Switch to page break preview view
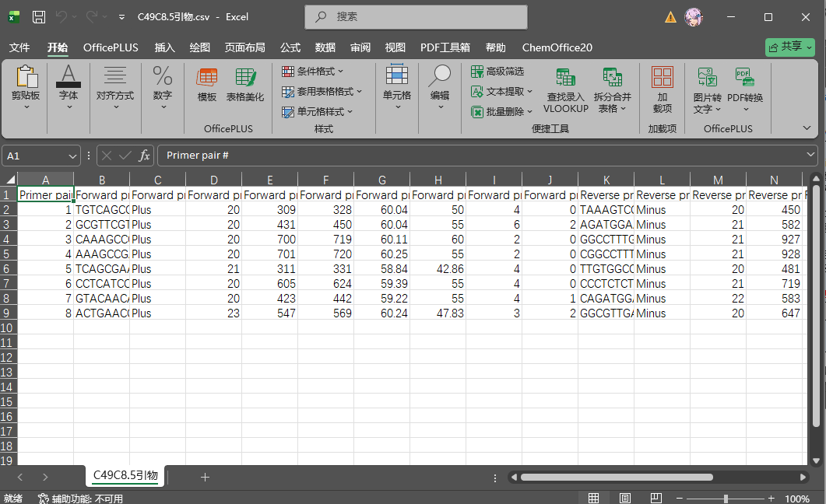 click(656, 498)
